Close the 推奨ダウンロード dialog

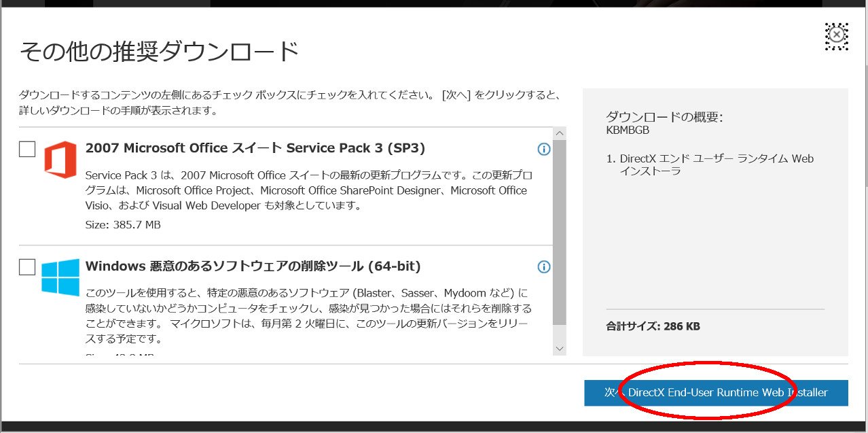click(837, 35)
